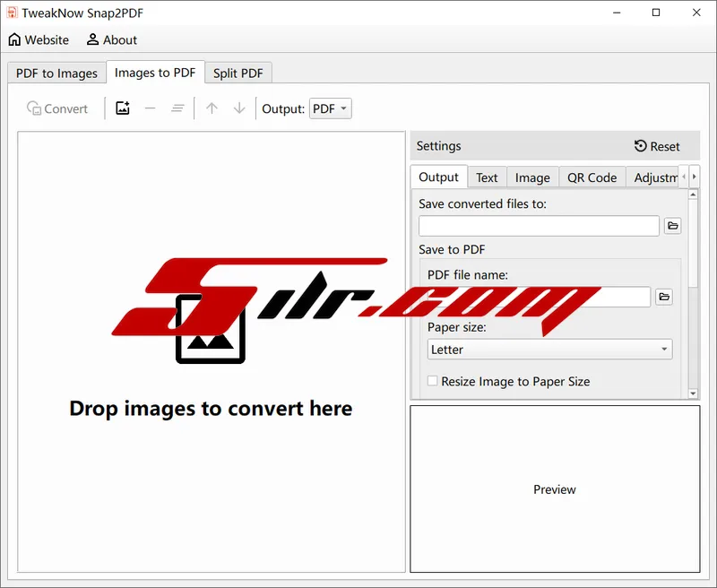Open the Text settings tab
The width and height of the screenshot is (717, 588).
pos(487,177)
